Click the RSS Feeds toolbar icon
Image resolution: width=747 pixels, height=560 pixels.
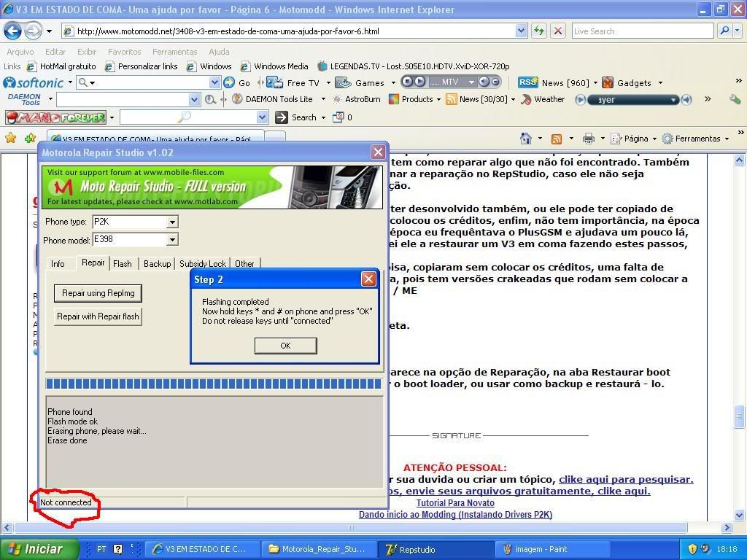pyautogui.click(x=557, y=138)
